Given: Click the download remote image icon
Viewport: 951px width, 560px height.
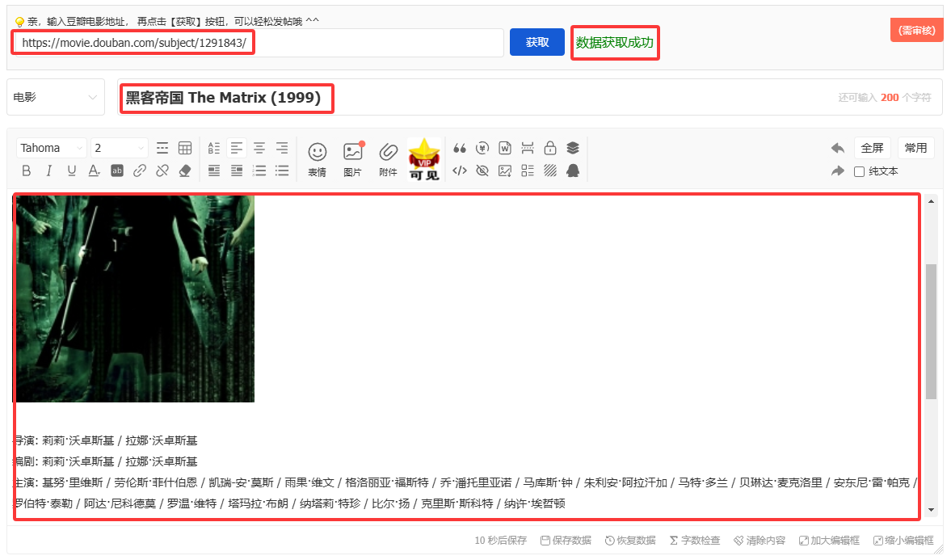Looking at the screenshot, I should click(x=505, y=171).
